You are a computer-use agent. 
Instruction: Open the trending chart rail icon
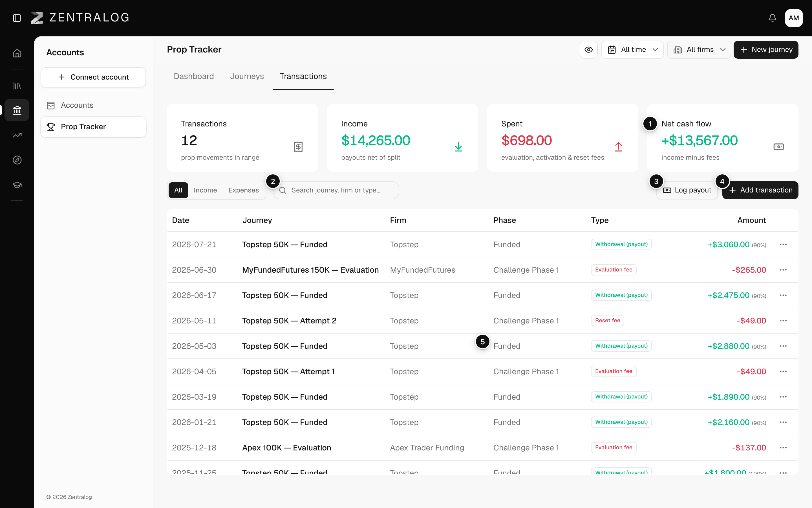pos(17,135)
